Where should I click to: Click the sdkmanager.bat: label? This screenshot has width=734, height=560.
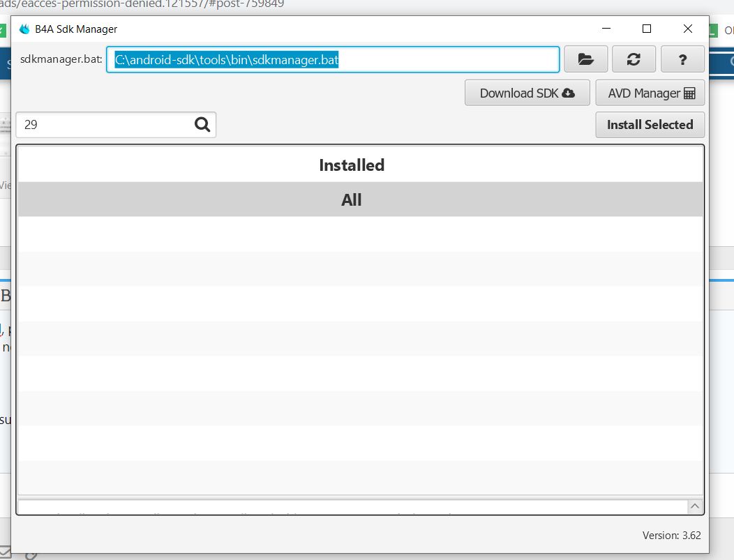coord(61,59)
